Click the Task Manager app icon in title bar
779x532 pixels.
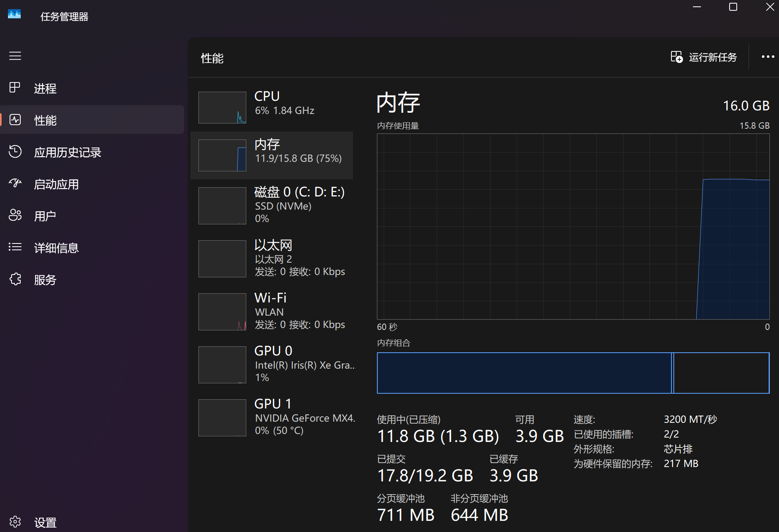pos(14,14)
